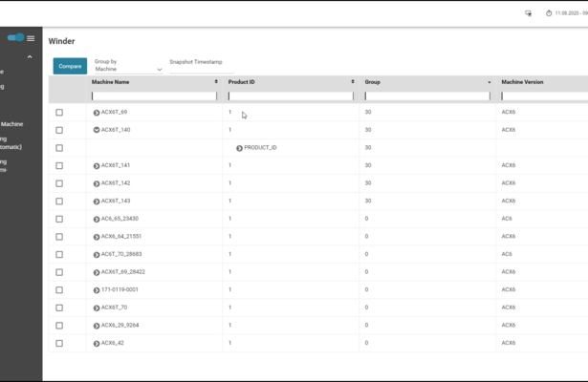This screenshot has width=588, height=382.
Task: Click the hamburger menu icon in sidebar
Action: pos(32,38)
